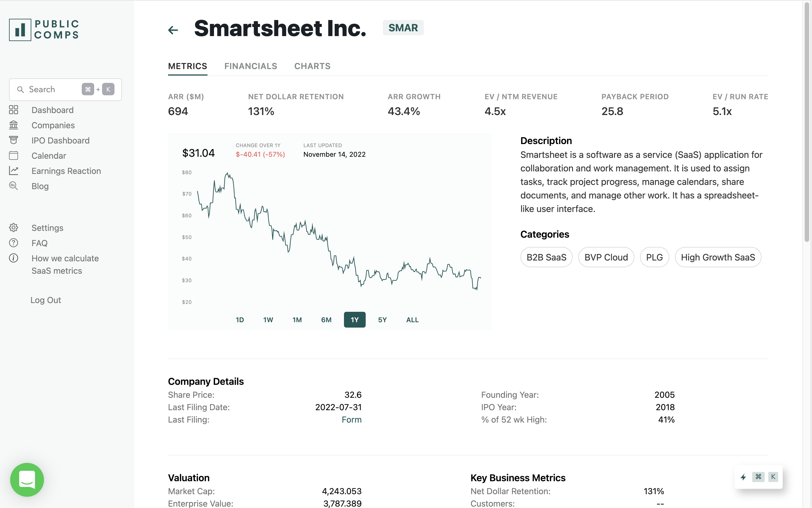Open the green chat widget
This screenshot has width=812, height=508.
tap(27, 480)
